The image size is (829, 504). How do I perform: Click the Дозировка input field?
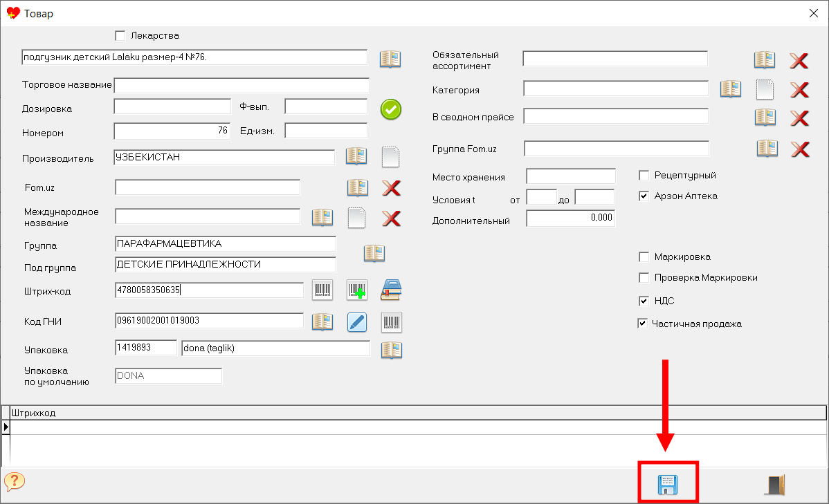point(172,106)
